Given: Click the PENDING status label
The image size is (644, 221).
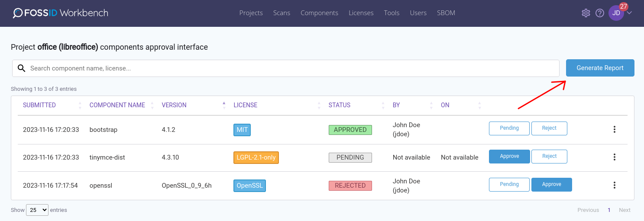Looking at the screenshot, I should tap(350, 157).
